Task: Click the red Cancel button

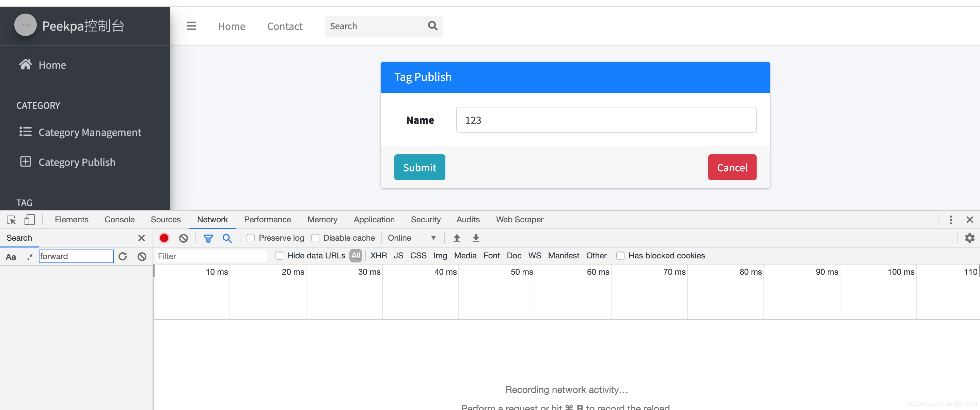Action: [x=731, y=167]
